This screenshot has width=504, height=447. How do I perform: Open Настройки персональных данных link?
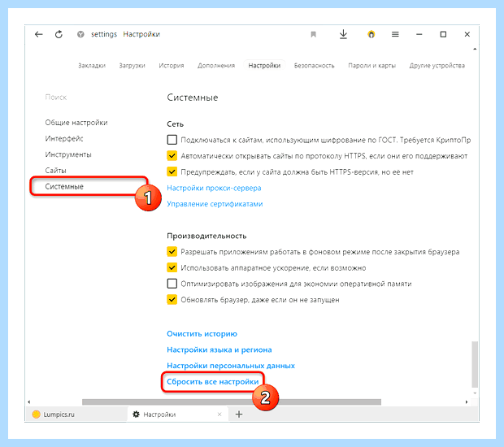[231, 366]
